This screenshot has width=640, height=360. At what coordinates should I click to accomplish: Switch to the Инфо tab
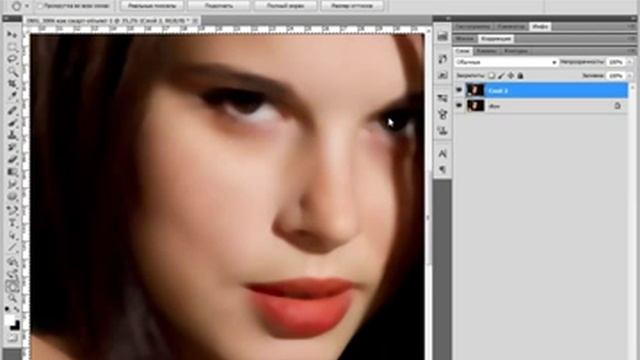(x=540, y=27)
